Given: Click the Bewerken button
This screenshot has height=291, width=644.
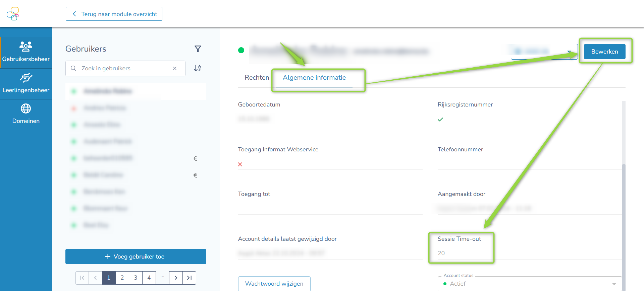Looking at the screenshot, I should pos(604,52).
